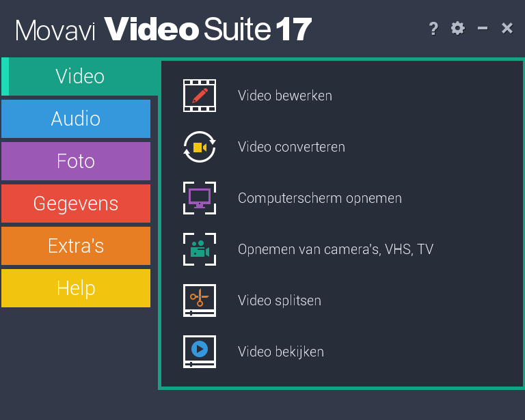Click the camera capture icon for VHS, TV
The height and width of the screenshot is (420, 525).
(x=199, y=249)
